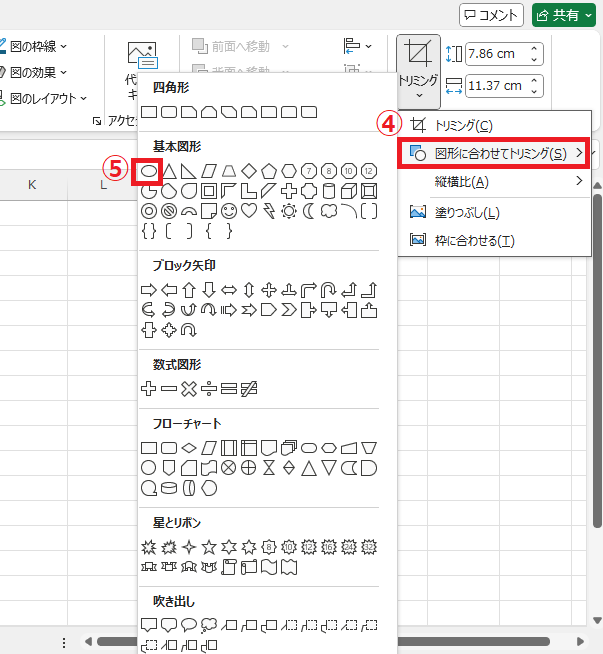Select the sun shape

(289, 211)
